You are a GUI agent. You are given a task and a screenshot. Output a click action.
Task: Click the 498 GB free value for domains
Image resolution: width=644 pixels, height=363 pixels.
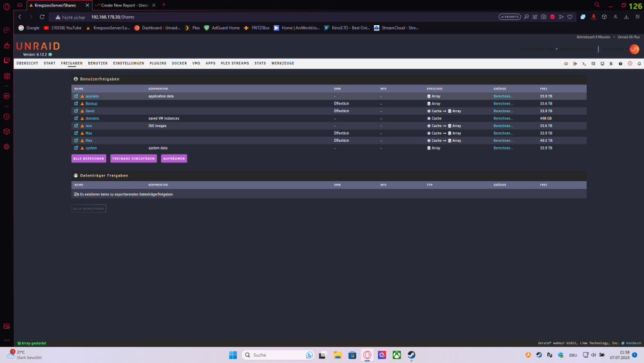pos(546,119)
